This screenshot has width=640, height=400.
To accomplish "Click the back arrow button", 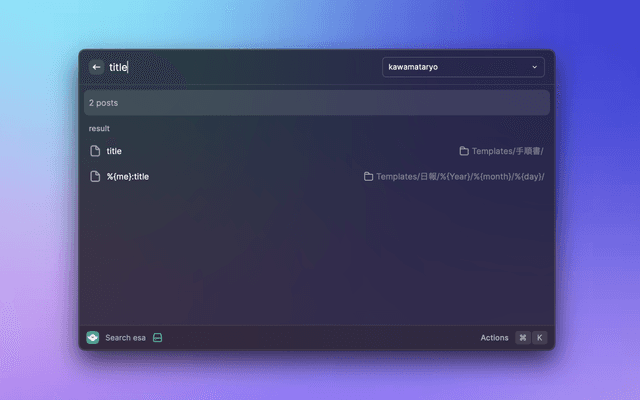I will pyautogui.click(x=97, y=67).
